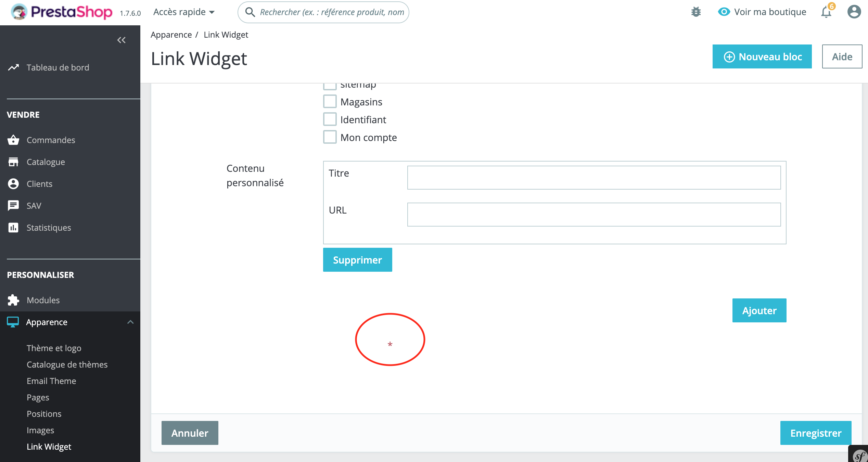Open Clients from the sidebar

pos(13,183)
